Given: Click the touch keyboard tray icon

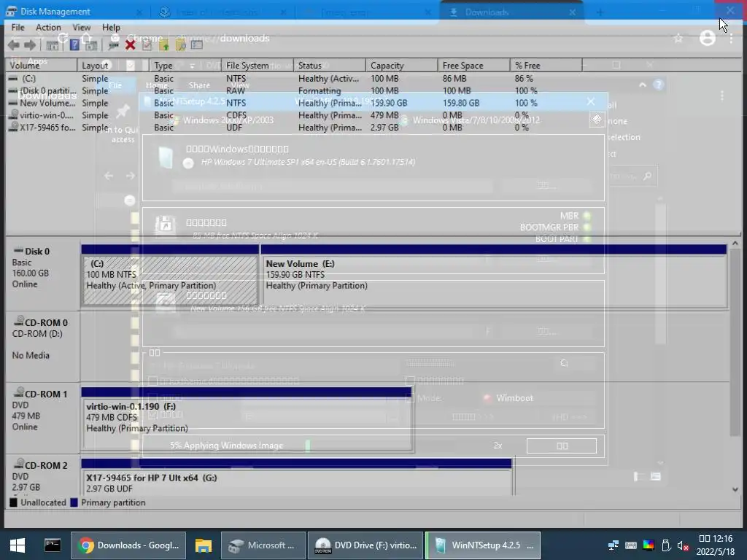Looking at the screenshot, I should click(631, 545).
